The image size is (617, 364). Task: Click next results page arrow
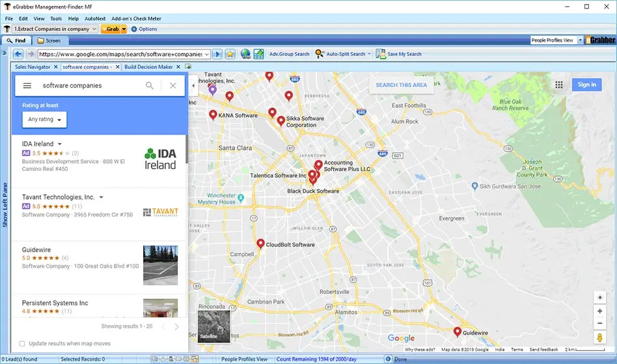(x=176, y=327)
